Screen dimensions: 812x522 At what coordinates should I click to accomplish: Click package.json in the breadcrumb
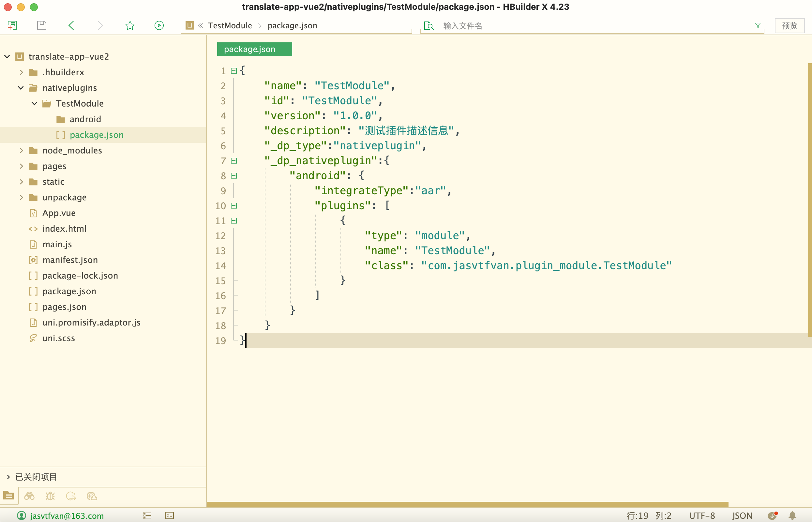[x=293, y=25]
